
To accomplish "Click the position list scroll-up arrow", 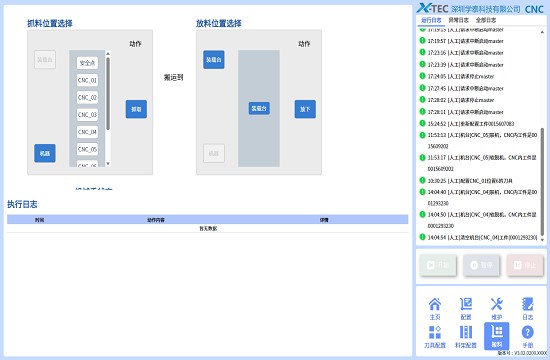I will (x=108, y=53).
